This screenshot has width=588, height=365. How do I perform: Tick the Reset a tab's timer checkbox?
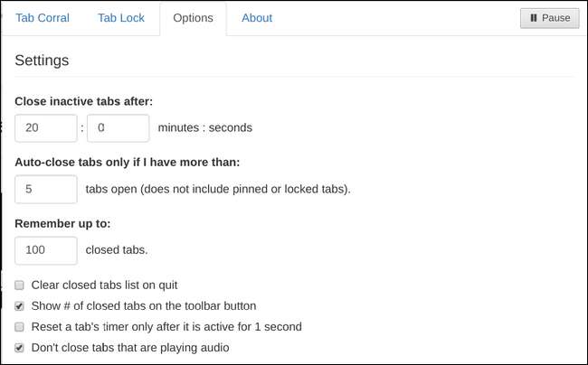click(20, 326)
